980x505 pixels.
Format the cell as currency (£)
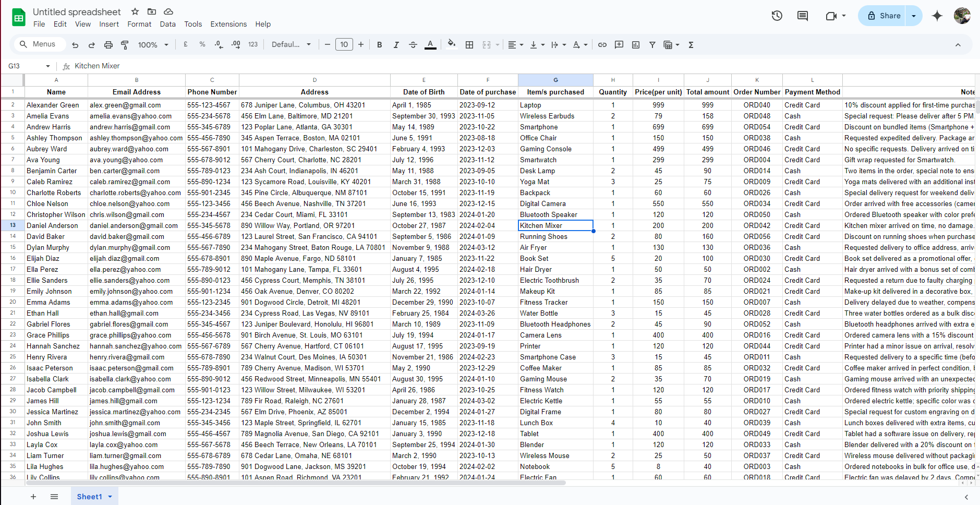coord(186,45)
